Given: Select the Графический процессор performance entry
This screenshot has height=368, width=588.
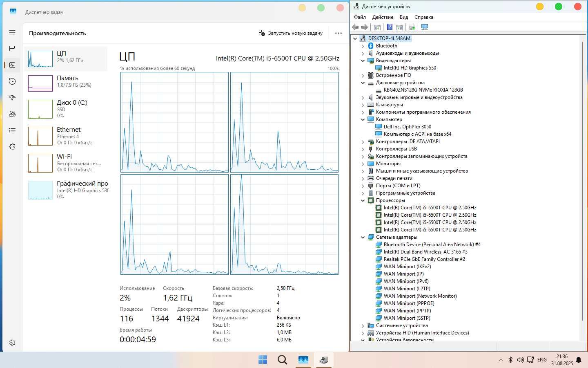Looking at the screenshot, I should 66,190.
